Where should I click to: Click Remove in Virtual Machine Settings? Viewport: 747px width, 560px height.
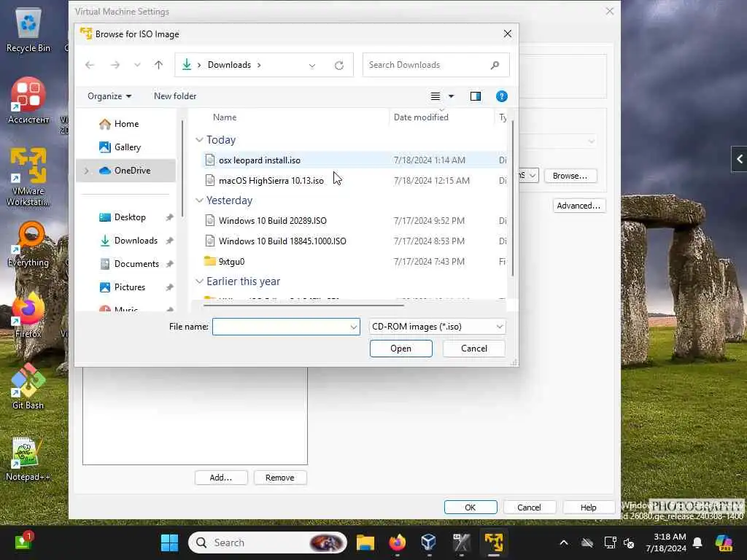[280, 478]
